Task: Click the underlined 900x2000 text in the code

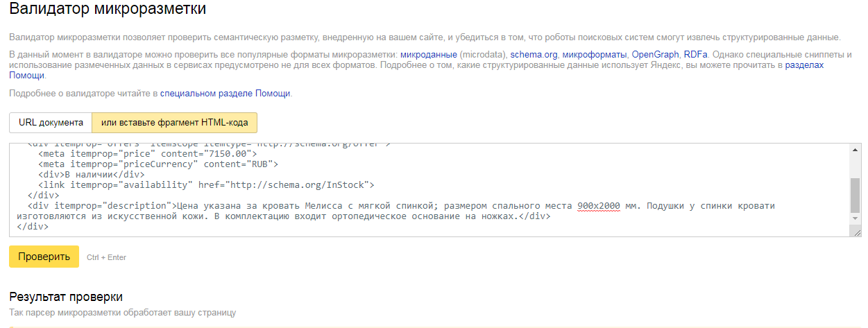Action: coord(599,206)
